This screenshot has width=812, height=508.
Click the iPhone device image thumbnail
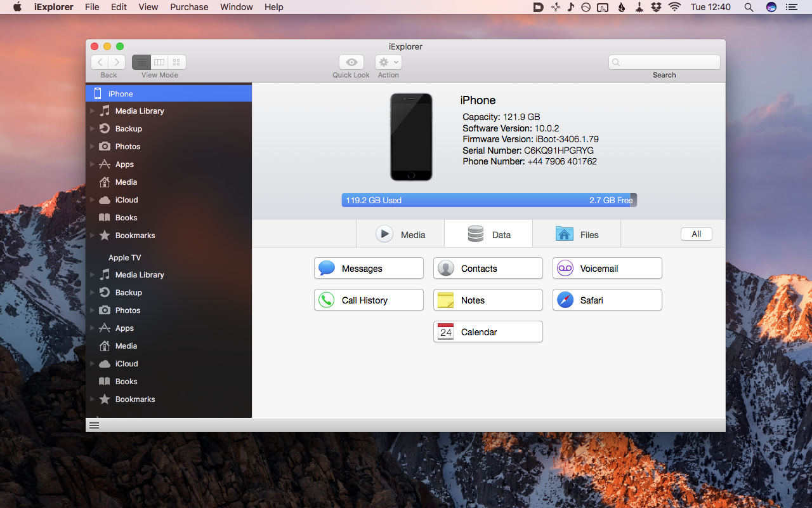click(x=411, y=137)
